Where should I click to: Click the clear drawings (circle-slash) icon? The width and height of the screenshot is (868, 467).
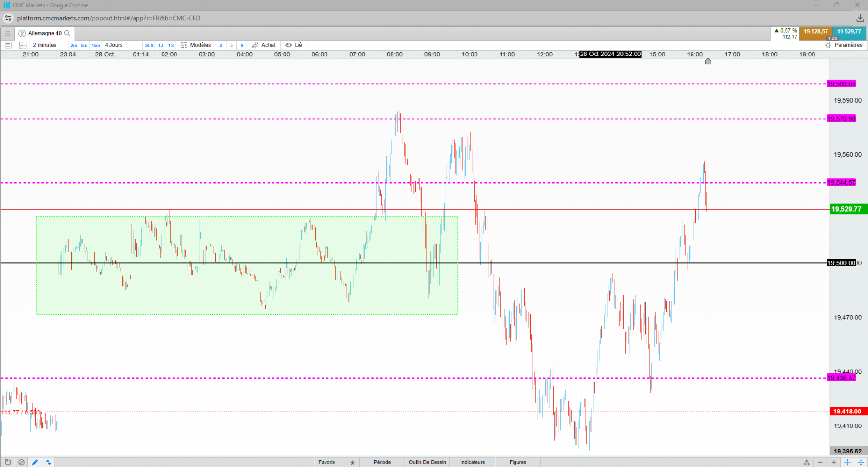(x=21, y=462)
